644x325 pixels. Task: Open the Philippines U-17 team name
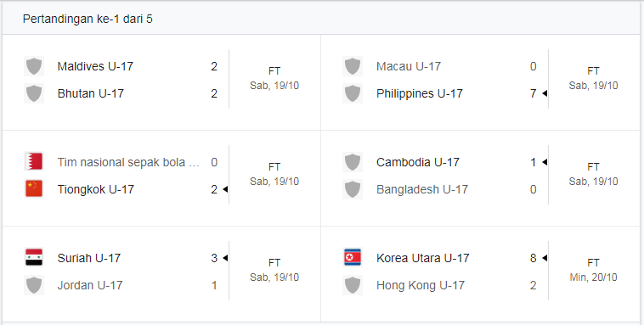pos(420,93)
